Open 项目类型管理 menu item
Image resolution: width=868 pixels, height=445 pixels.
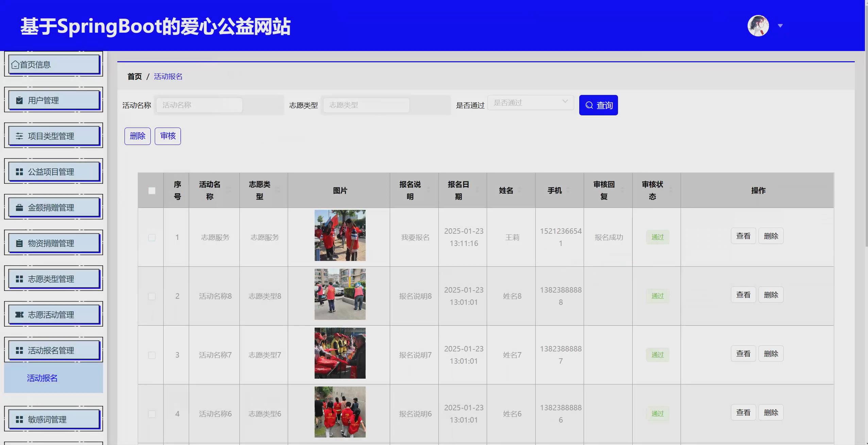tap(54, 136)
